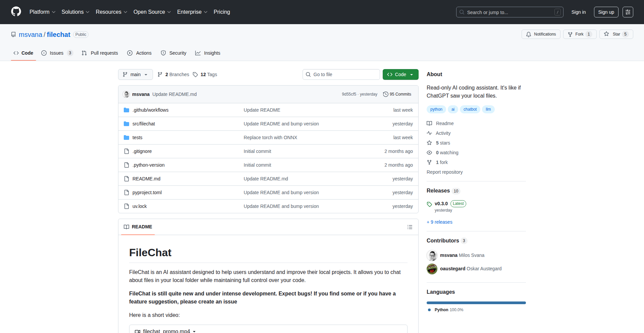View the 12 Tags link
644x333 pixels.
click(205, 74)
